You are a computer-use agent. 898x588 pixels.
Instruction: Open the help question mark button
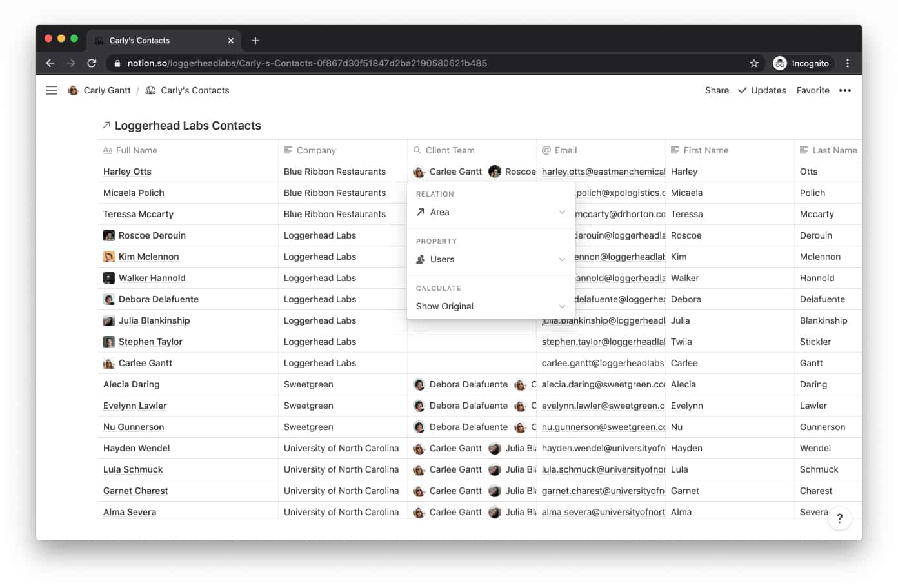click(x=840, y=518)
